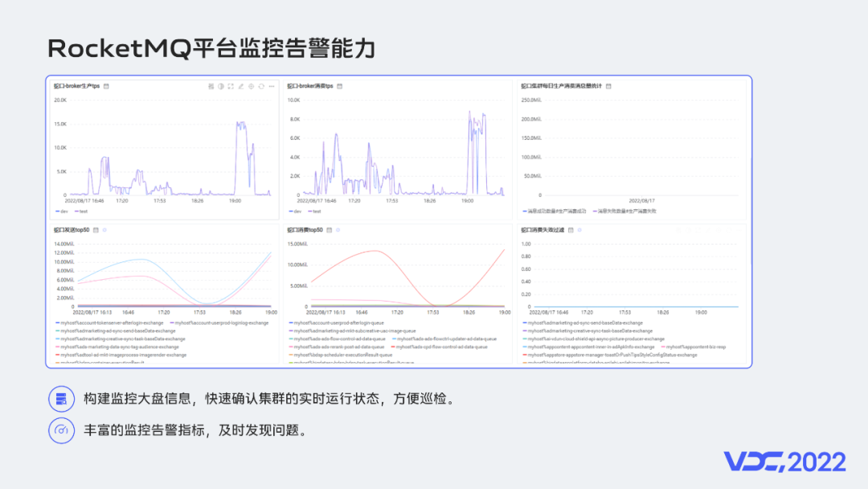Toggle ads-cpd-flow-control-ad-data-queue legend entry

click(x=440, y=347)
